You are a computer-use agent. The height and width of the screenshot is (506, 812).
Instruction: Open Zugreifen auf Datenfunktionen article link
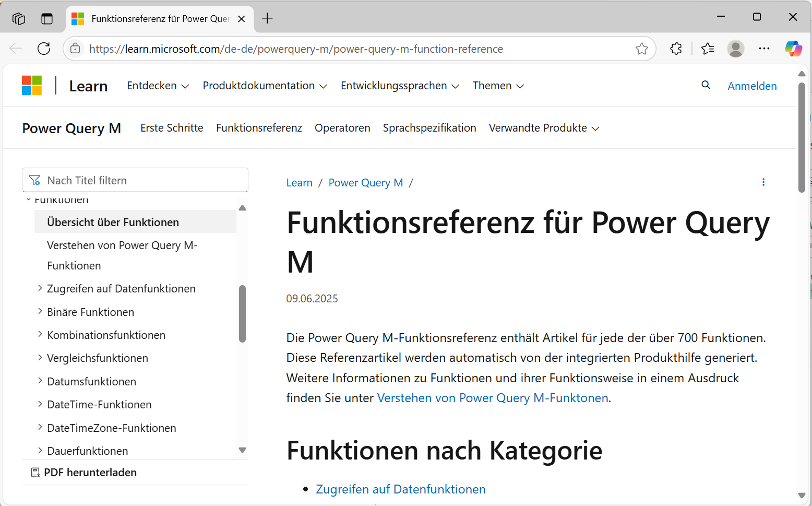[x=401, y=489]
